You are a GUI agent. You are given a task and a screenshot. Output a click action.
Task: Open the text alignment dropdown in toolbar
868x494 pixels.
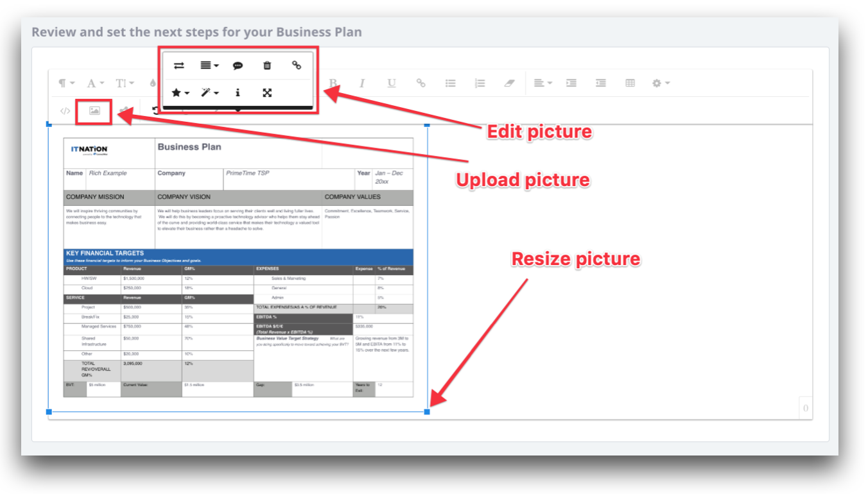543,83
